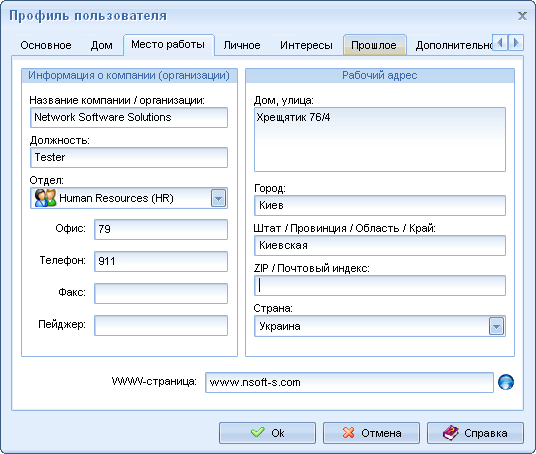Go to the Интересы tab
This screenshot has width=536, height=454.
(x=306, y=45)
